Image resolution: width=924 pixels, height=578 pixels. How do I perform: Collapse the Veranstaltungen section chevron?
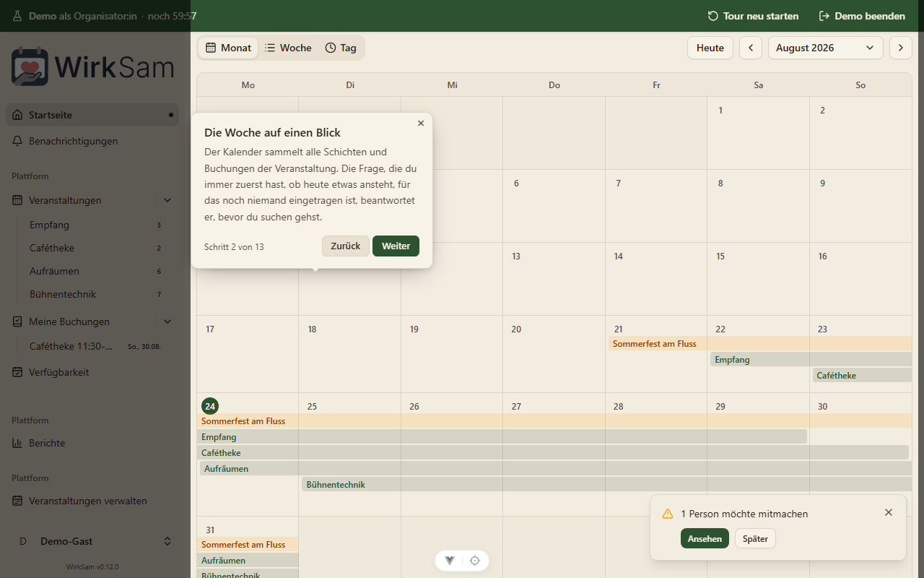167,200
